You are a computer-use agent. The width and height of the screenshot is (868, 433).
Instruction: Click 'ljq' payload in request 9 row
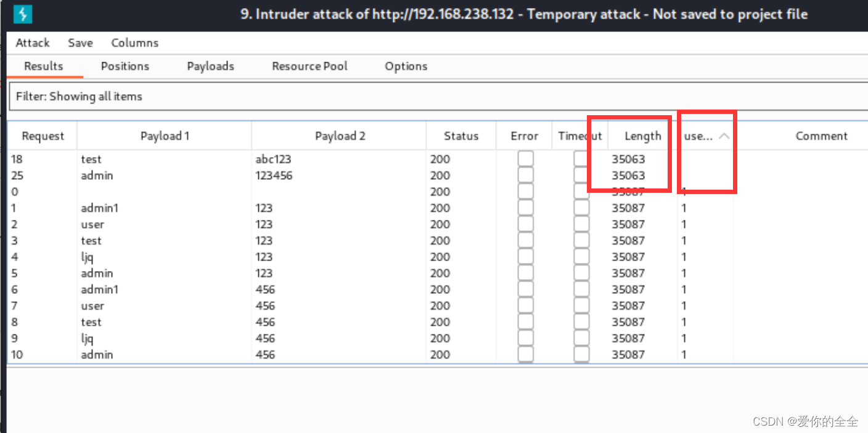point(87,339)
